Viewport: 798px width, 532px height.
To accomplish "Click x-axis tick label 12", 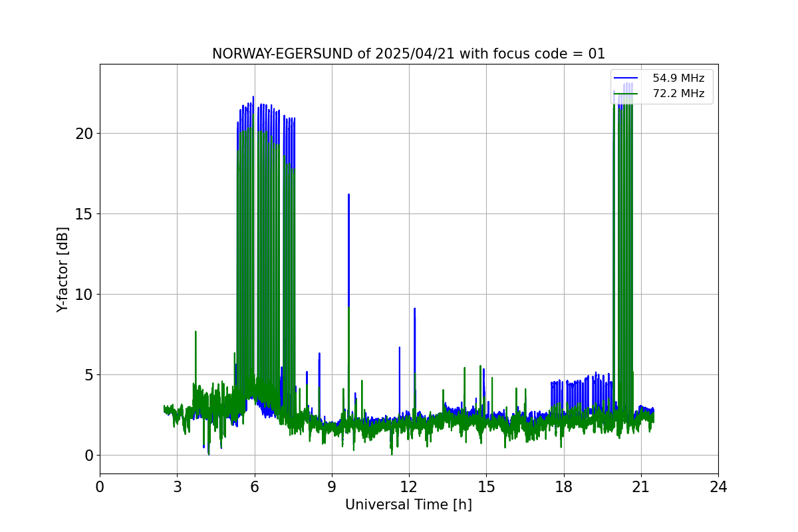I will click(409, 487).
